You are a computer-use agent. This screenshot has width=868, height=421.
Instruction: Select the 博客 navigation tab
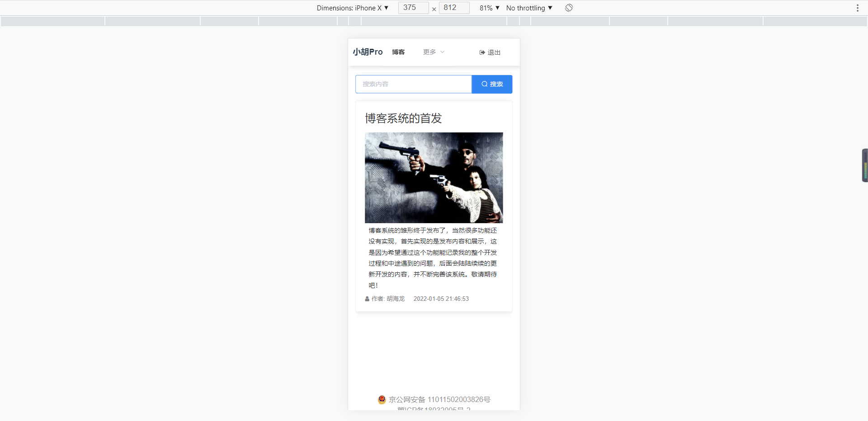tap(398, 52)
